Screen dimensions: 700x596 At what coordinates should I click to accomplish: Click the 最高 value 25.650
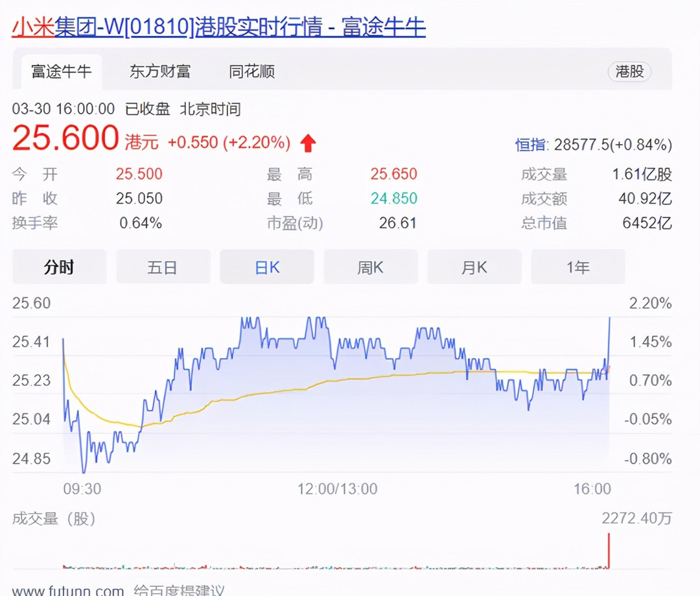coord(394,174)
